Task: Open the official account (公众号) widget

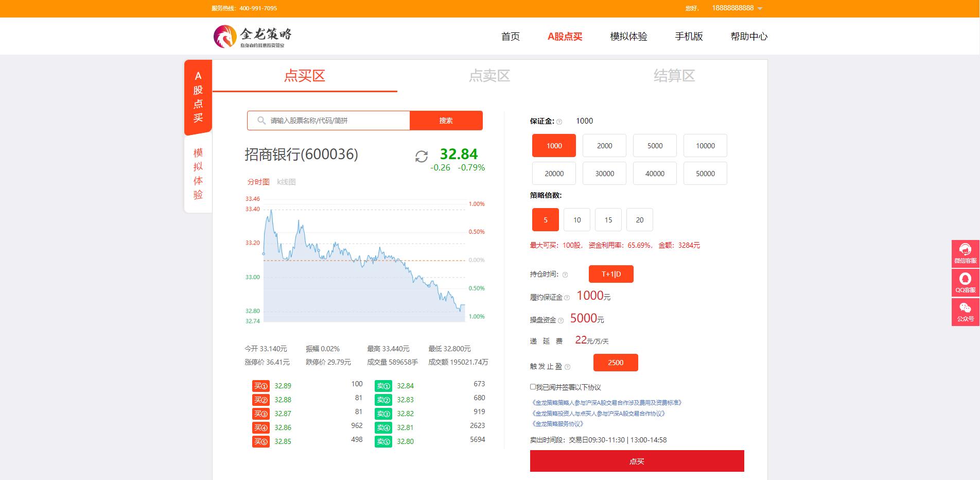Action: (965, 312)
